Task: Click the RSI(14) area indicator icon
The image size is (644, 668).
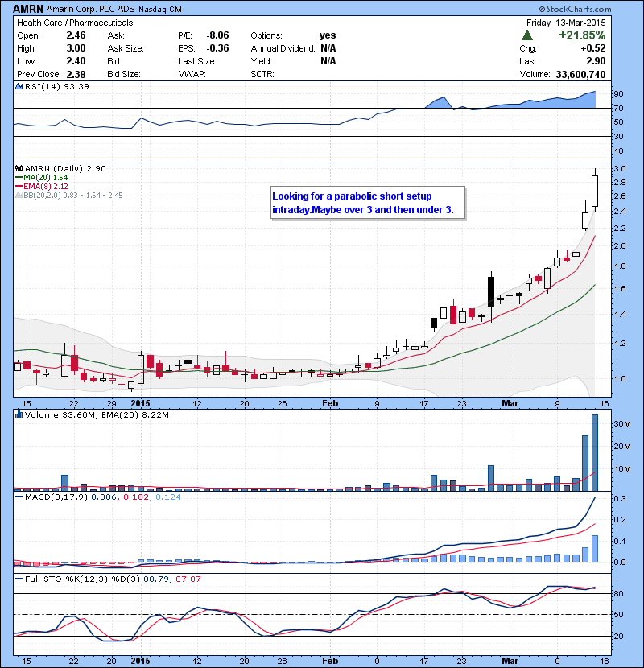Action: (18, 86)
